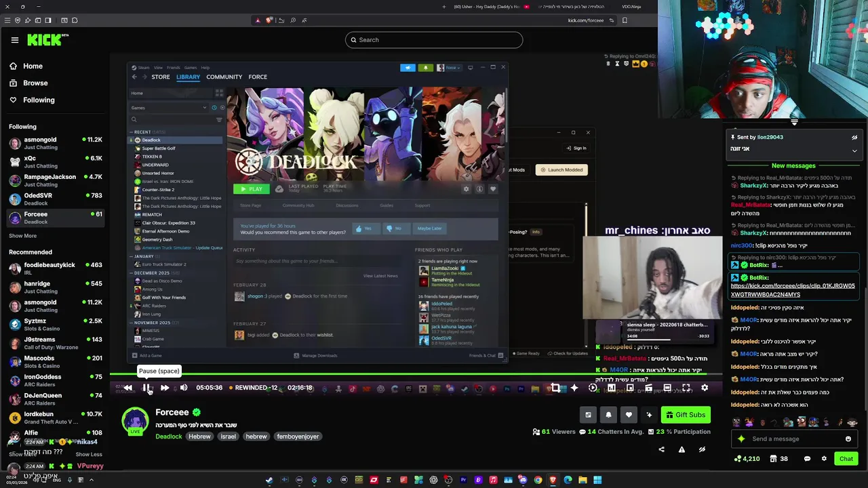Click Launch Modded button
Screen dimensions: 868x488
pos(561,170)
